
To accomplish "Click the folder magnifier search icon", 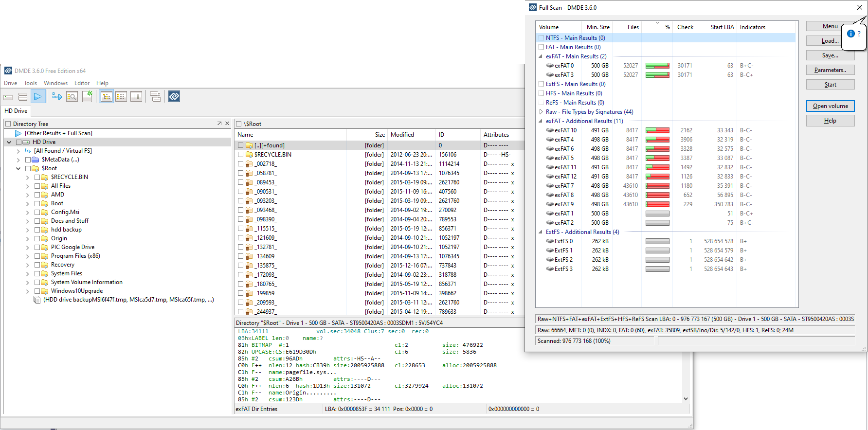I will [72, 97].
